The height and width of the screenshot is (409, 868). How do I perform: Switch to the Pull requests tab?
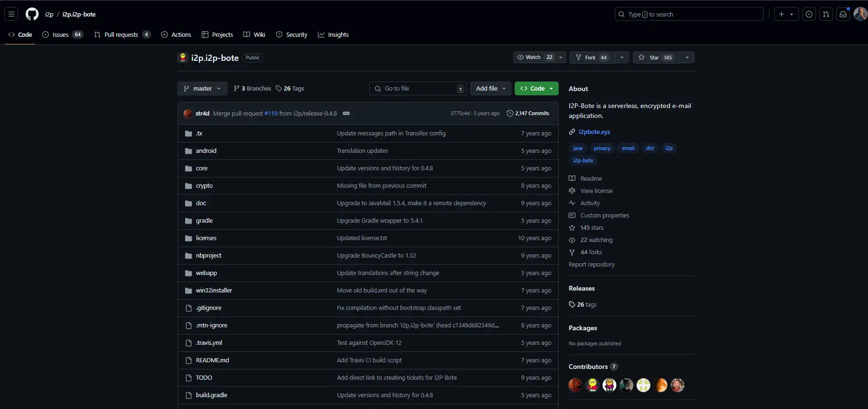pyautogui.click(x=122, y=35)
